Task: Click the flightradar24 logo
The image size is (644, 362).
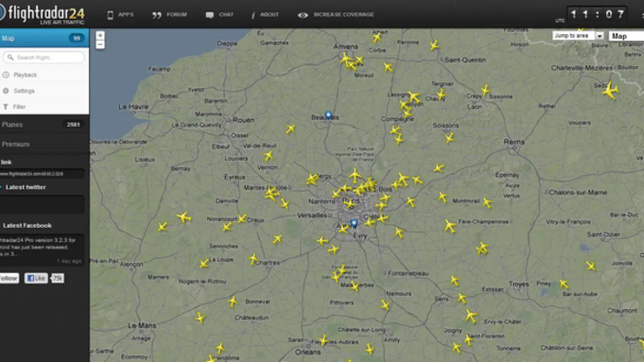Action: pos(42,13)
